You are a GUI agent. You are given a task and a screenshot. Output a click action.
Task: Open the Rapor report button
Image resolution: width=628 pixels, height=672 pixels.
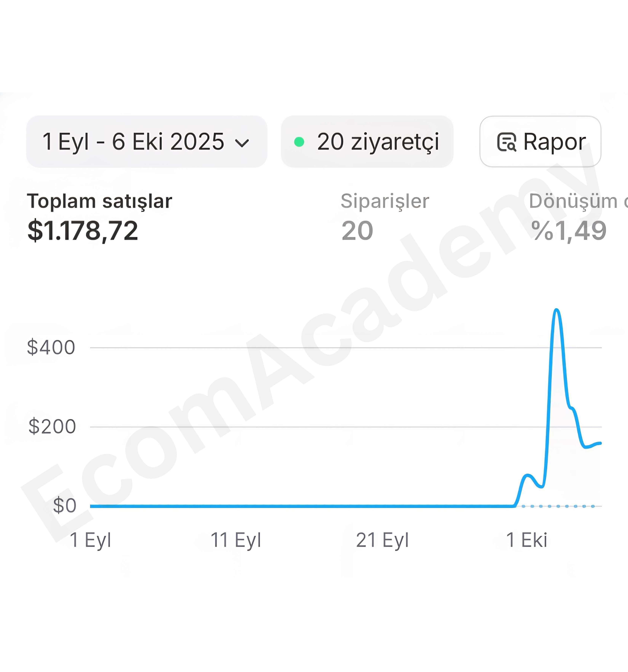[540, 141]
